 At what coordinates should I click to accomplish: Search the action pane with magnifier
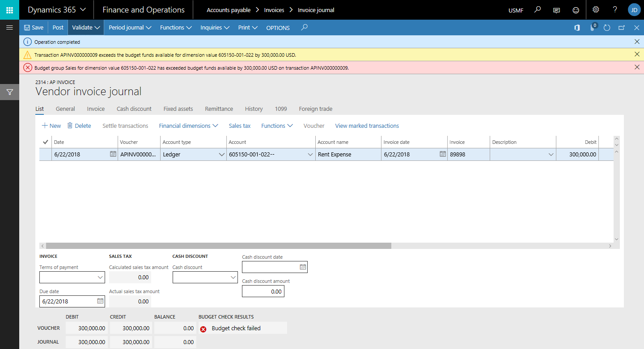[305, 27]
